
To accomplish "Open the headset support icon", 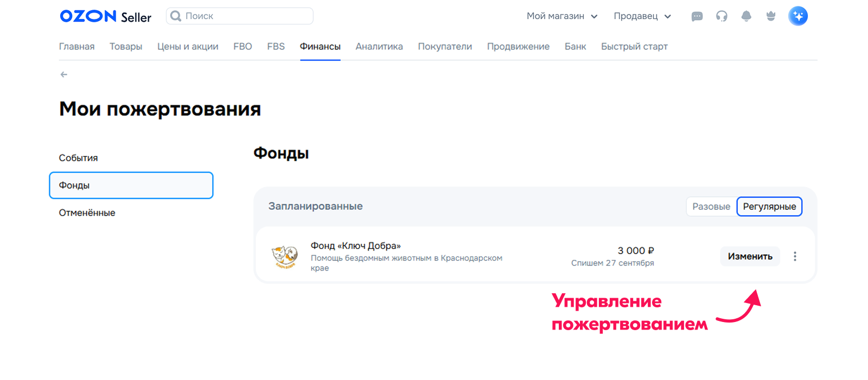I will tap(722, 16).
